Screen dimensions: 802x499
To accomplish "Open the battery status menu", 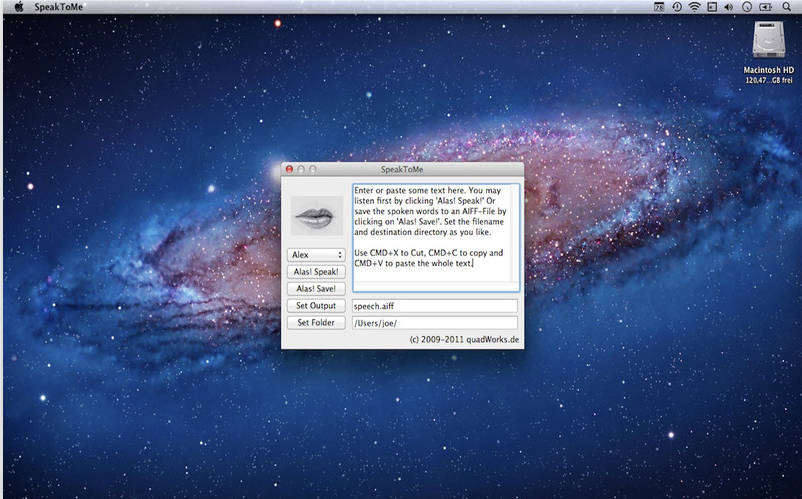I will 765,7.
